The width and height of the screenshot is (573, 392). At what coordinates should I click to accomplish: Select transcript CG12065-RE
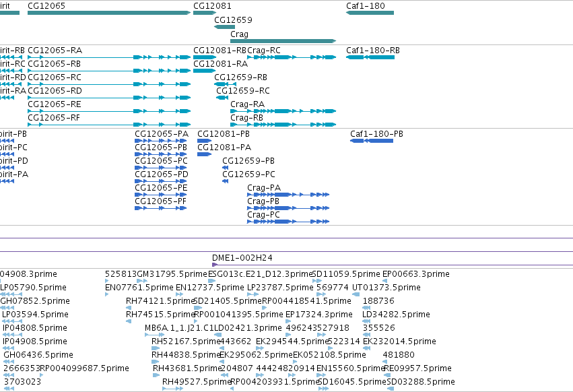pyautogui.click(x=55, y=104)
